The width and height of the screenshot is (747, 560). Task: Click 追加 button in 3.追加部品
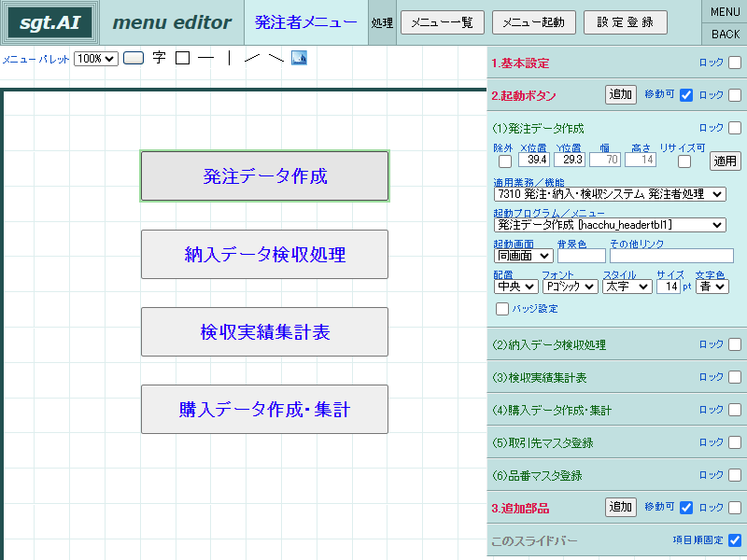620,507
